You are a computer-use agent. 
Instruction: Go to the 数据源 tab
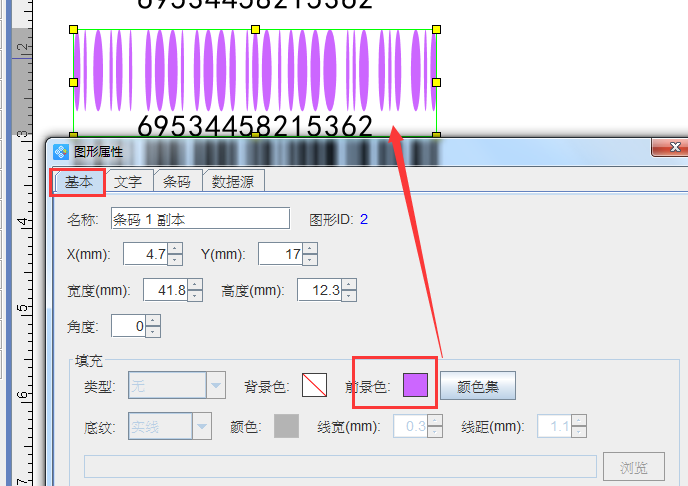[233, 181]
